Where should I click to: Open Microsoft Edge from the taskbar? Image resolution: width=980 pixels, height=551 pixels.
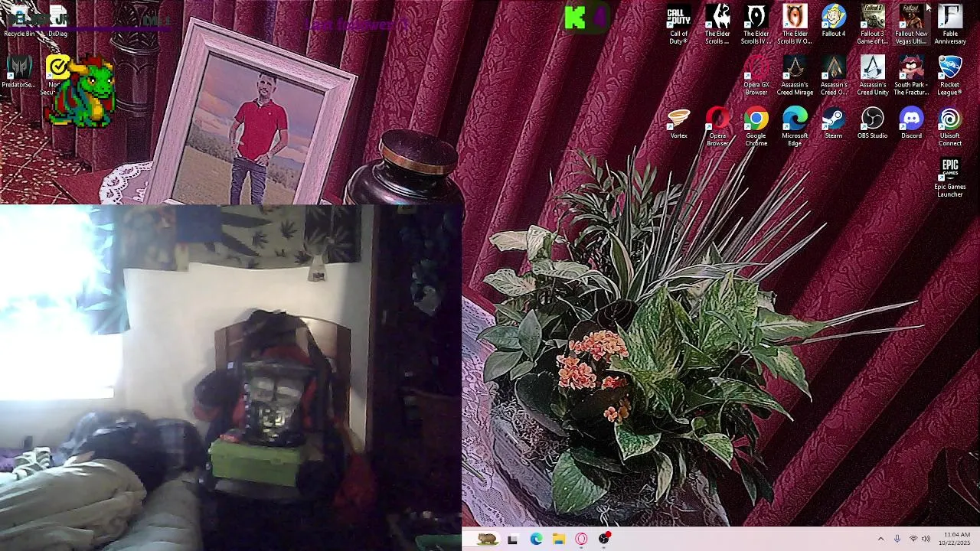coord(536,540)
